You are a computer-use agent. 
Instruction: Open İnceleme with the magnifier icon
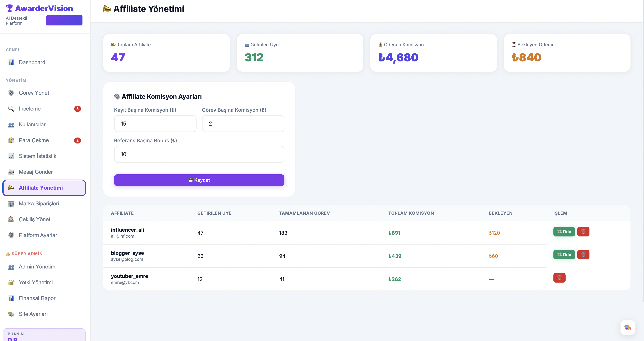point(11,109)
